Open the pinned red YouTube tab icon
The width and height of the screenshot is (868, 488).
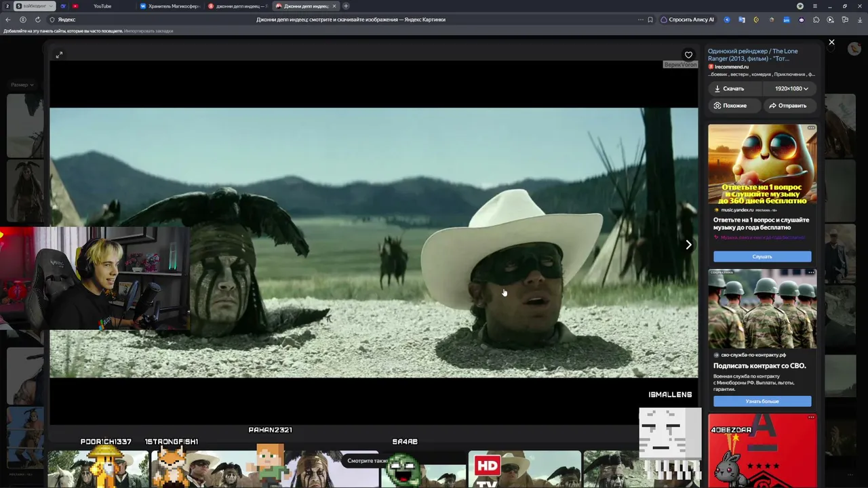(x=75, y=6)
